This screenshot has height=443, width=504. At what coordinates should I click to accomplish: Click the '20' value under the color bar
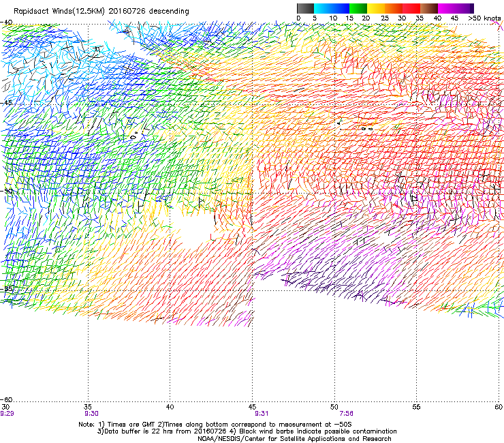point(366,18)
